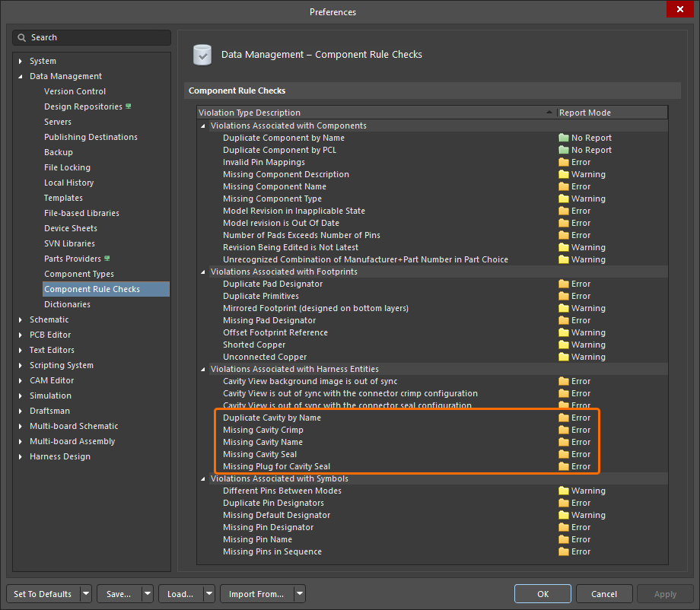Click the folder icon for Duplicate Component by Name
The image size is (700, 610).
point(563,138)
